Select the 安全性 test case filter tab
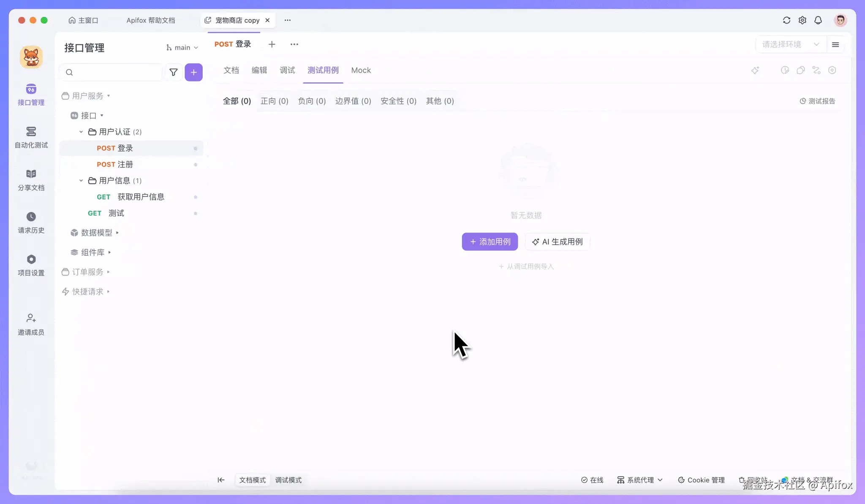Screen dimensions: 865x504 tap(397, 101)
